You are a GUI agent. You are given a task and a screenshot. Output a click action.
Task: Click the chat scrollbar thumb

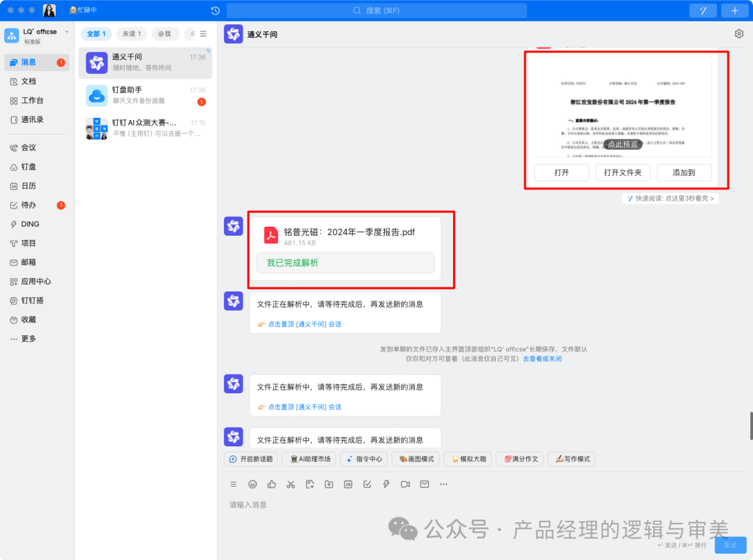coord(751,425)
